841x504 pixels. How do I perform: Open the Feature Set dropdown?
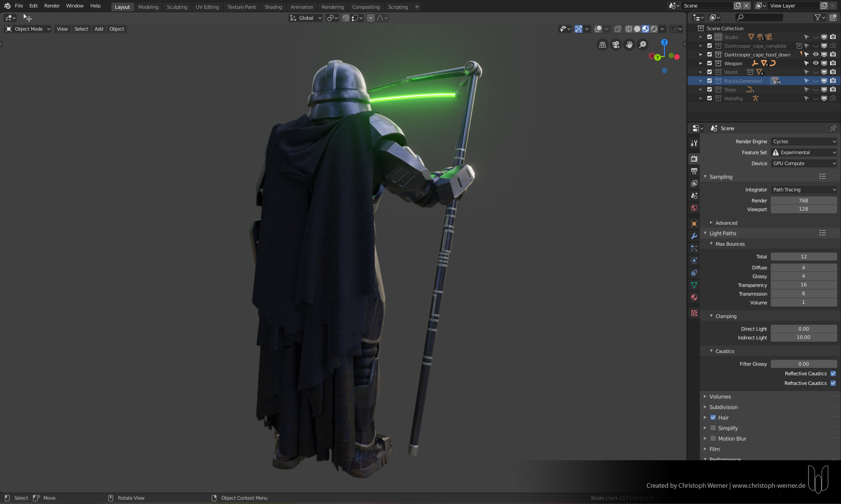tap(804, 152)
